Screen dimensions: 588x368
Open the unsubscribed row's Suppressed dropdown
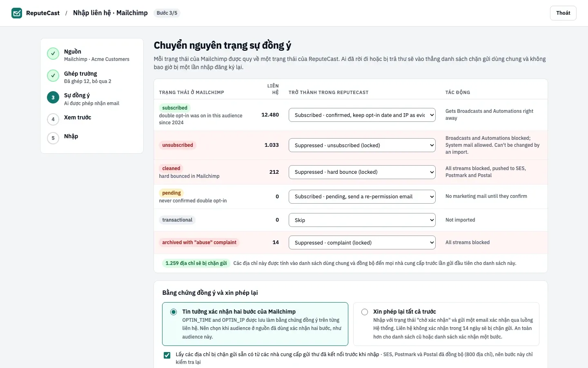(x=362, y=145)
